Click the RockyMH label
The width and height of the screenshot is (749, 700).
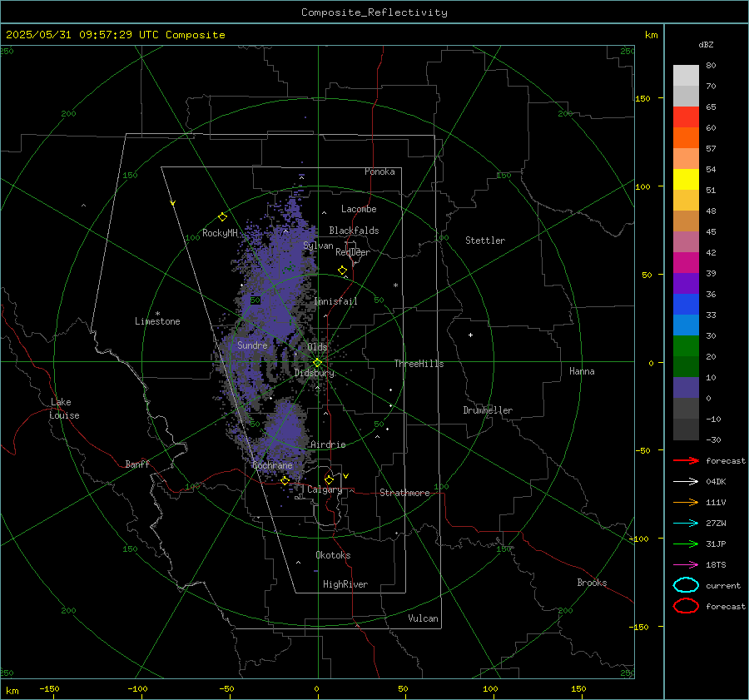point(220,233)
